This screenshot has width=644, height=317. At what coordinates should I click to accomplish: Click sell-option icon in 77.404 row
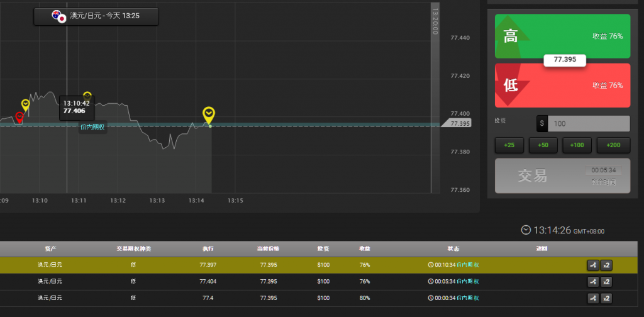592,282
